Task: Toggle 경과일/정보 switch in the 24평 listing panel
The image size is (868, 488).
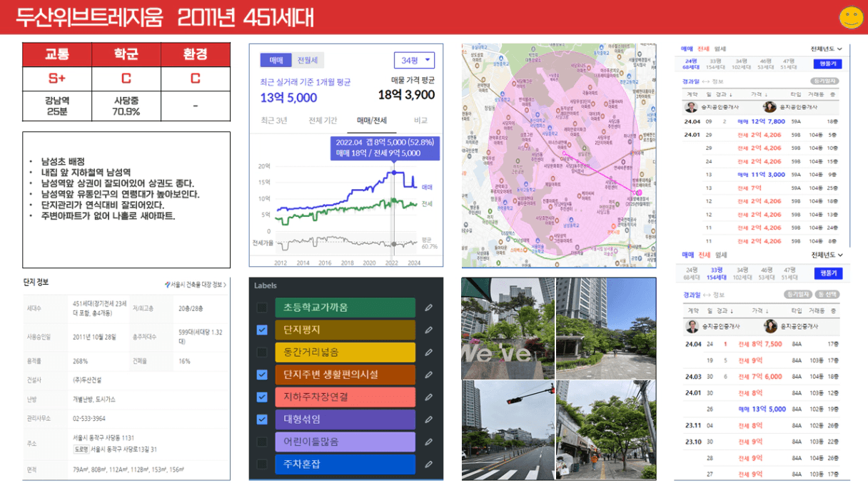Action: [x=703, y=81]
